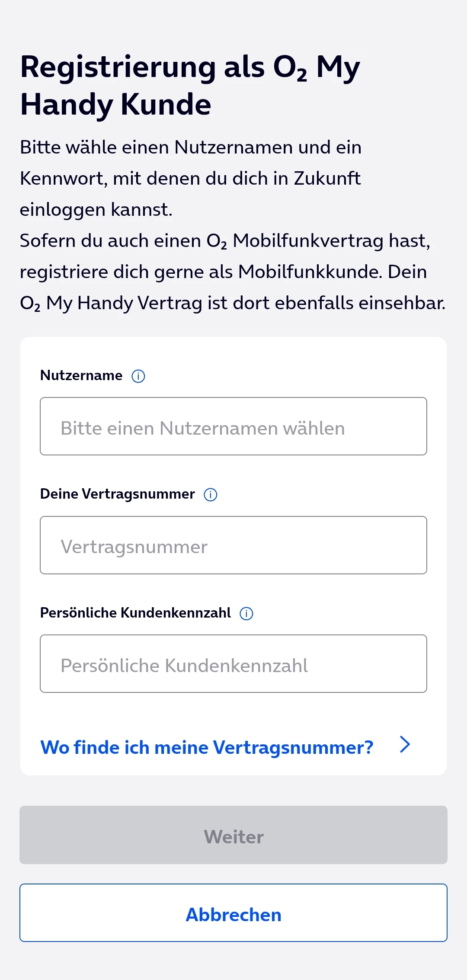Focus the Nutzername input field
467x980 pixels.
pyautogui.click(x=233, y=426)
